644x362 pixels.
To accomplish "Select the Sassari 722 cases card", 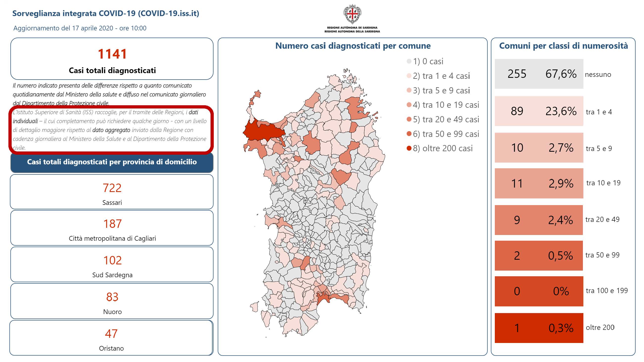I will [x=112, y=192].
